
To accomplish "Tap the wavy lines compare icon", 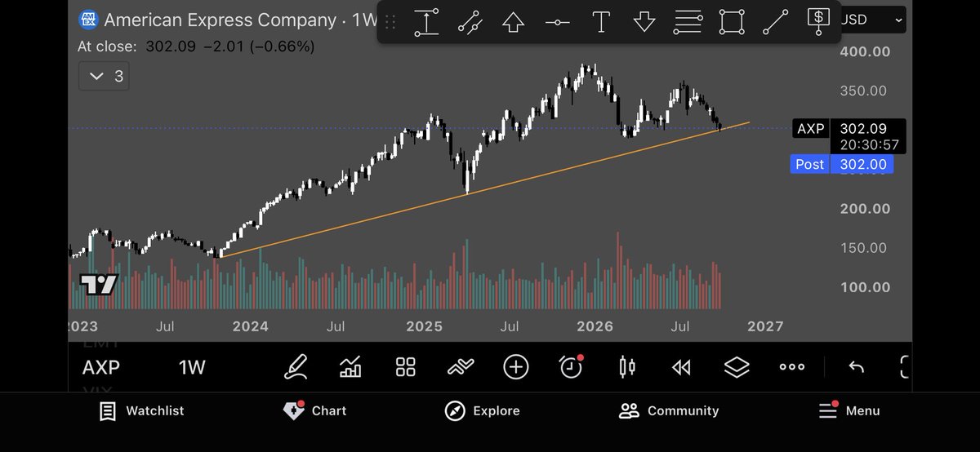I will [461, 367].
